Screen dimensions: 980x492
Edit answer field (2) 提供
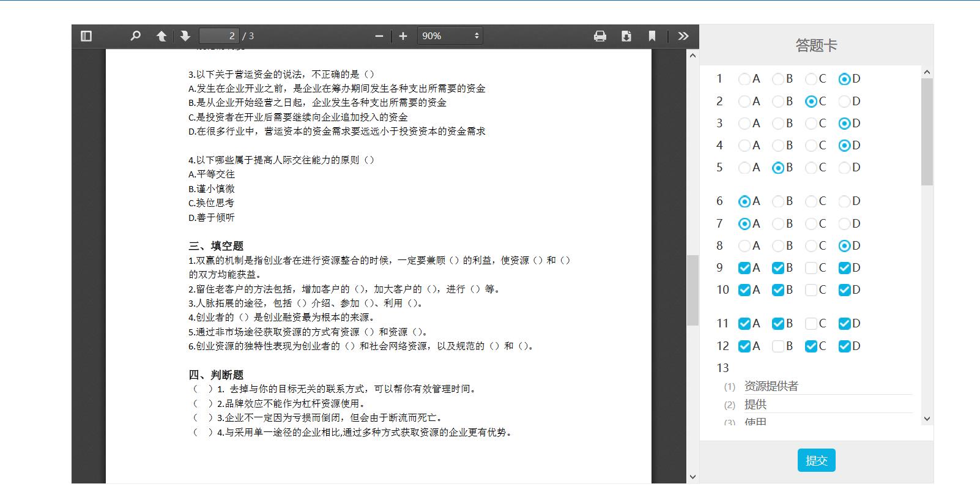(x=828, y=404)
